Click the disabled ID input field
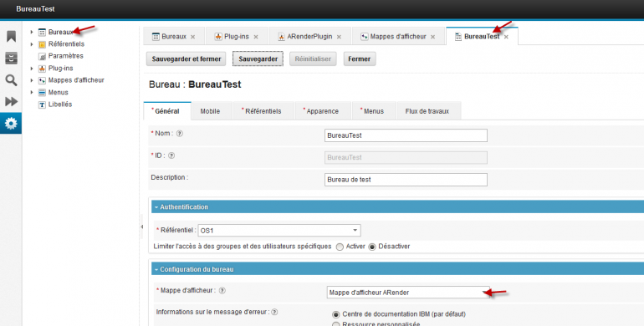 (x=406, y=158)
